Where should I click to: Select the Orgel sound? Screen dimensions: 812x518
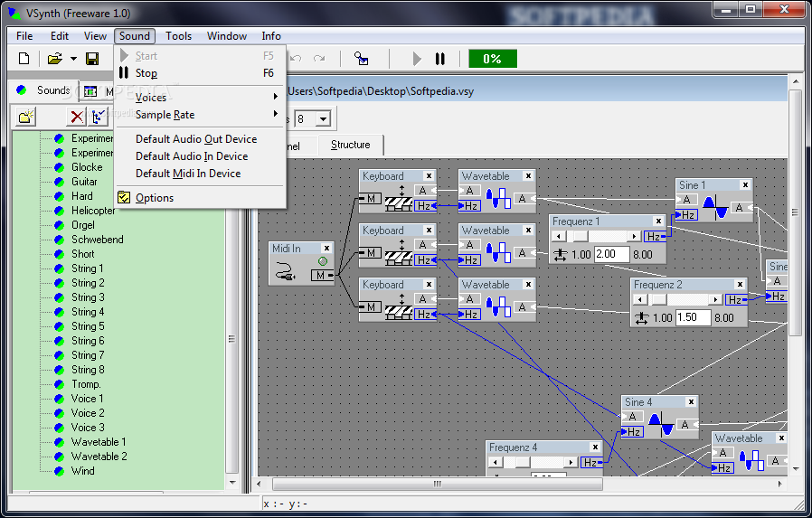click(x=83, y=225)
